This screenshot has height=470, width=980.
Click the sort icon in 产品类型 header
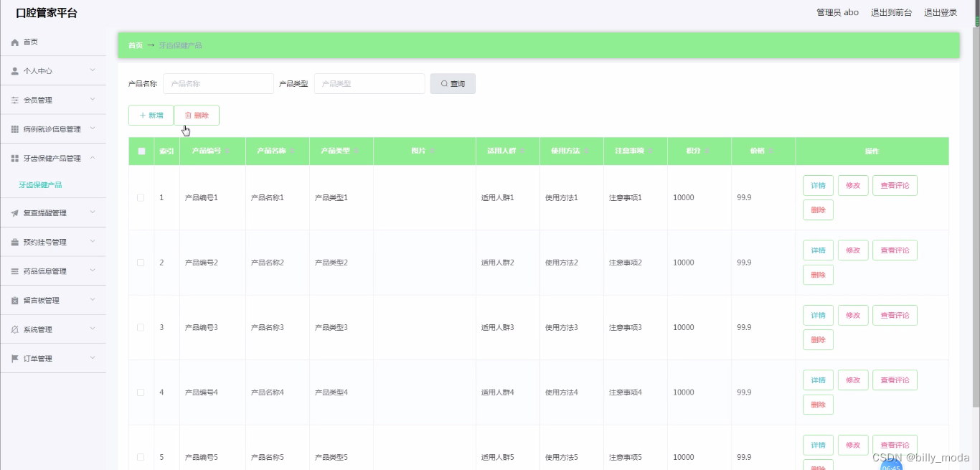click(357, 151)
